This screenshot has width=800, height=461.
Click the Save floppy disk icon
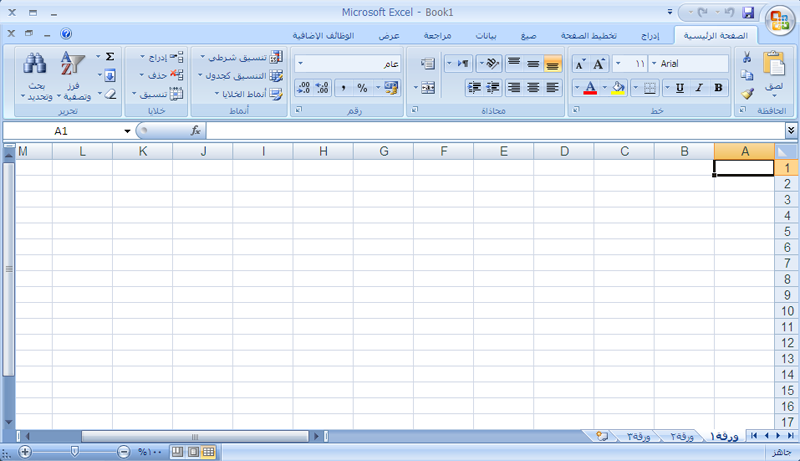pyautogui.click(x=748, y=12)
